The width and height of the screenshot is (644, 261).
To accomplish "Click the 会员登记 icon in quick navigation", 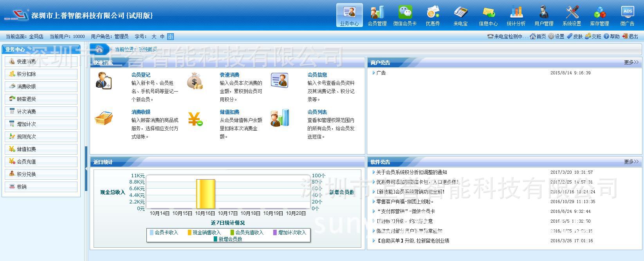I will pos(104,81).
